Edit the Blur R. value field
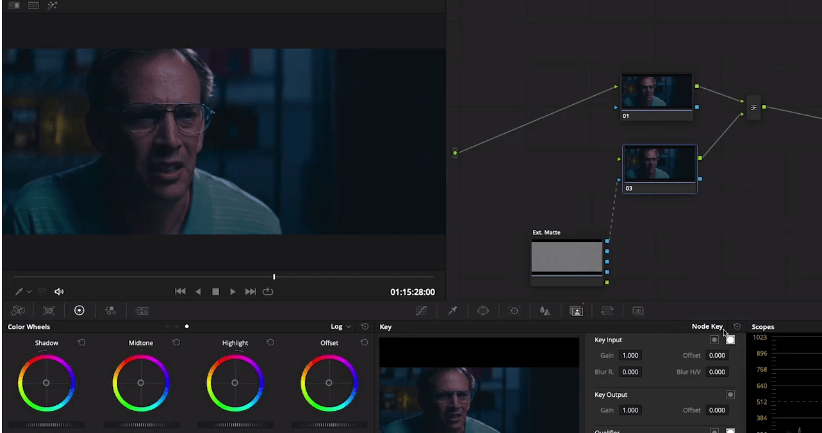This screenshot has height=433, width=822. [630, 372]
